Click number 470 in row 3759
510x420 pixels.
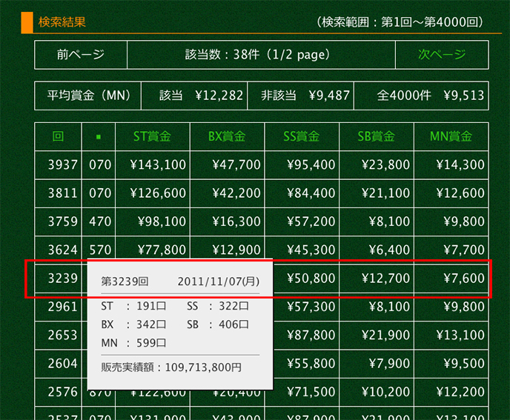pos(100,221)
